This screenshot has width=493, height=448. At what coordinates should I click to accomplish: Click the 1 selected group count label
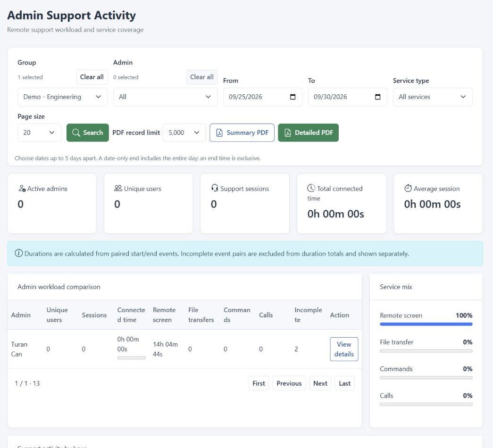[30, 77]
